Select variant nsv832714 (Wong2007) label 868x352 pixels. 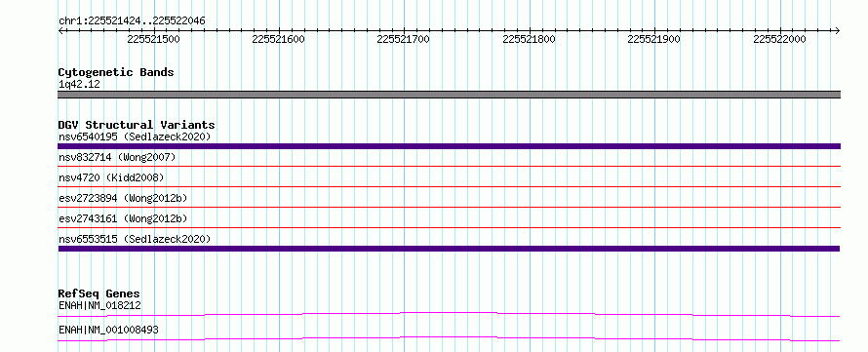coord(117,158)
